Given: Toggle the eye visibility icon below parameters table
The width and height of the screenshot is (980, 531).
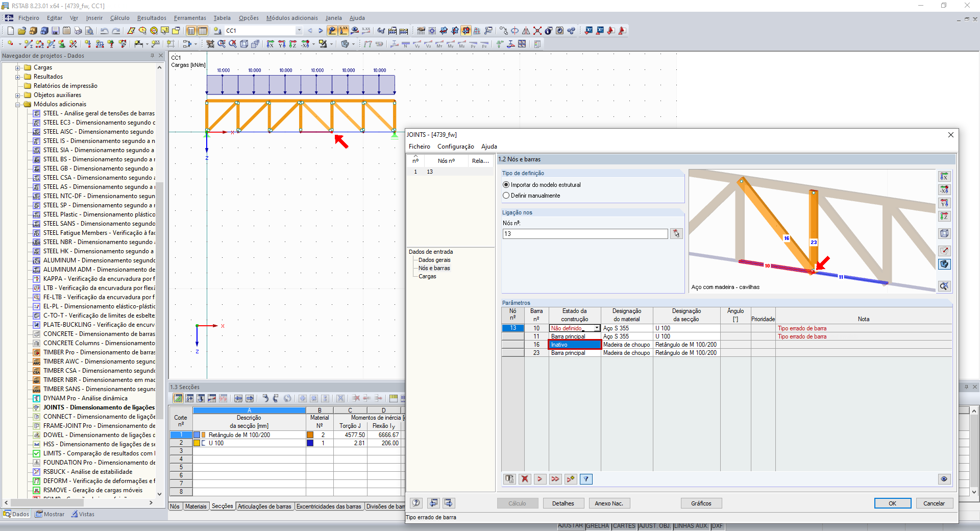Looking at the screenshot, I should pyautogui.click(x=944, y=479).
